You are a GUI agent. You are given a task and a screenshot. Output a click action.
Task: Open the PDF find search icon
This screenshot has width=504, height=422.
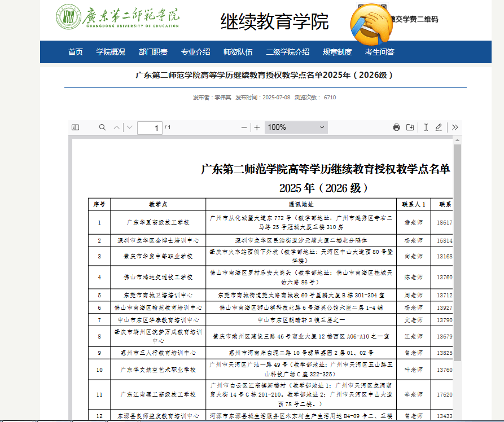[102, 128]
